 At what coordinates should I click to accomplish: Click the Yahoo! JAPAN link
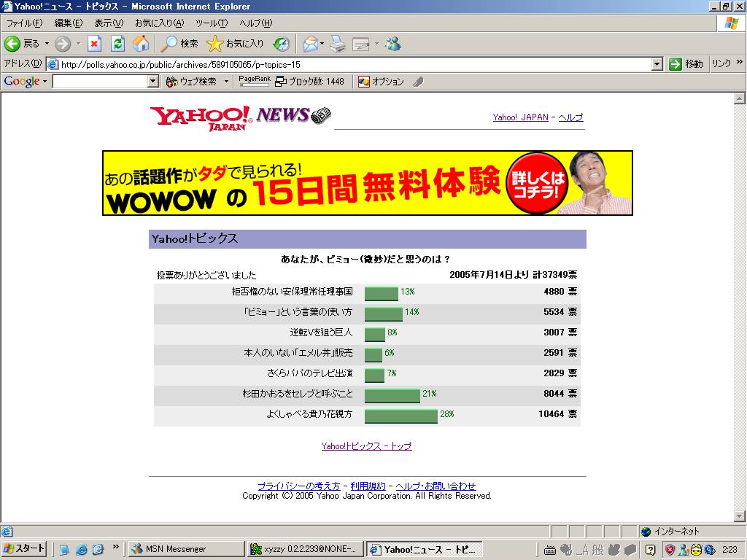pos(520,117)
